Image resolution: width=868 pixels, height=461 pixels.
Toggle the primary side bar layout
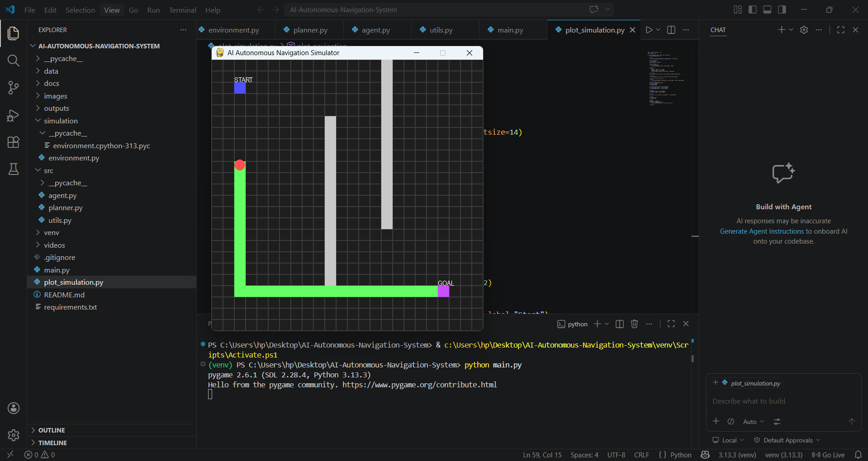[753, 9]
